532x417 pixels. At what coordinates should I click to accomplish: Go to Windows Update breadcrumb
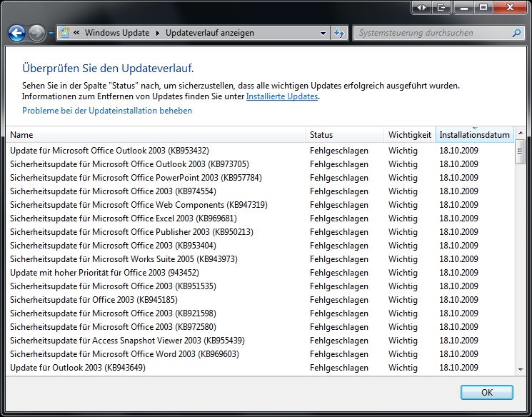pyautogui.click(x=117, y=33)
